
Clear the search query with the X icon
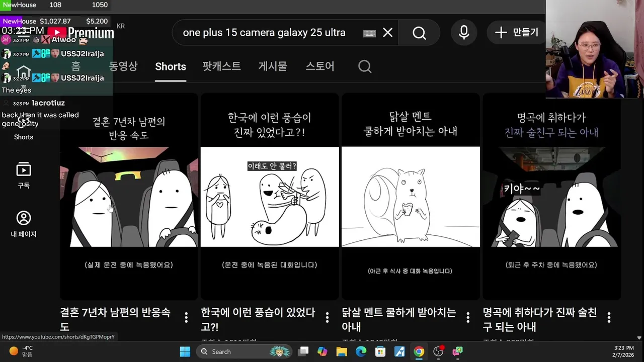point(387,33)
